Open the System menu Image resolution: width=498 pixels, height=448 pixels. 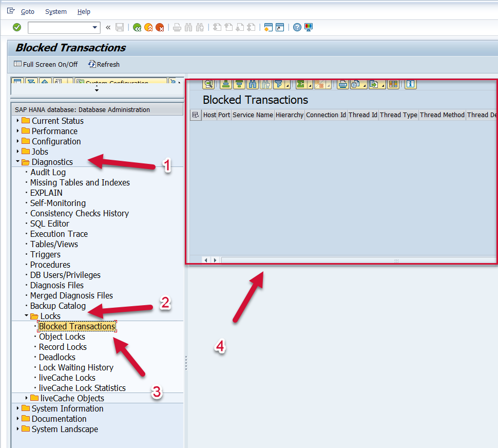point(55,11)
